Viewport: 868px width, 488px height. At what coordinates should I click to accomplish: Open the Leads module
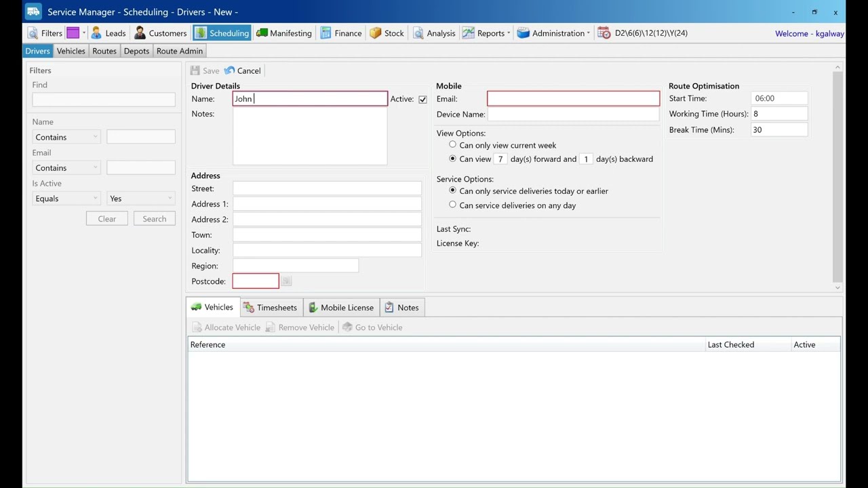tap(108, 33)
